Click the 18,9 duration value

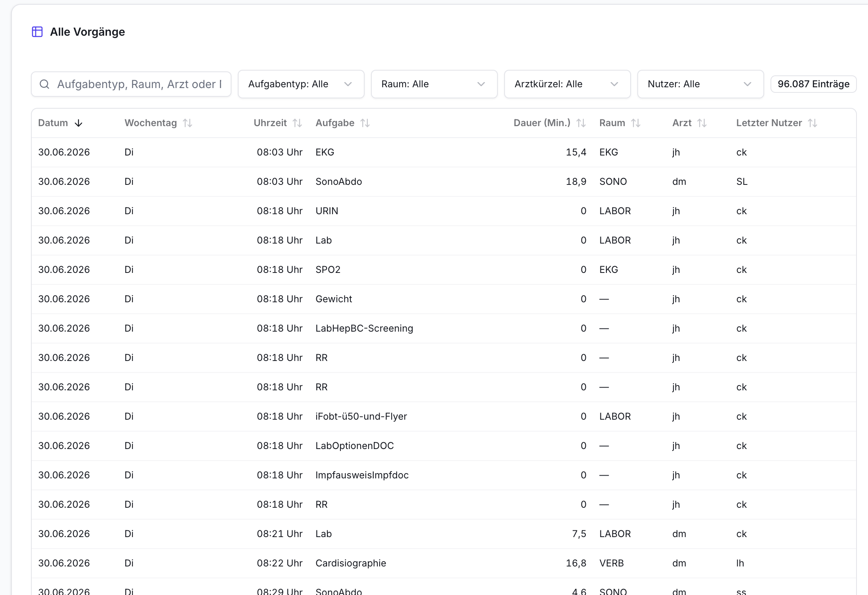click(x=576, y=182)
